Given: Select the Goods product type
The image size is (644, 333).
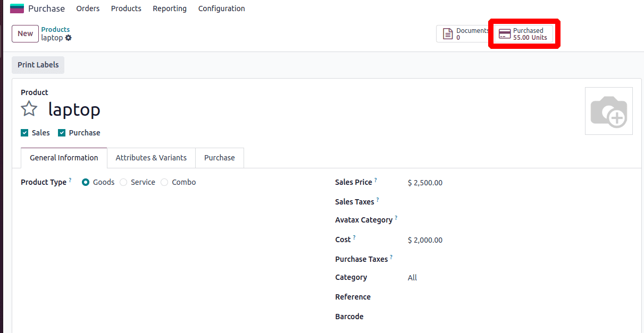Looking at the screenshot, I should click(x=86, y=182).
